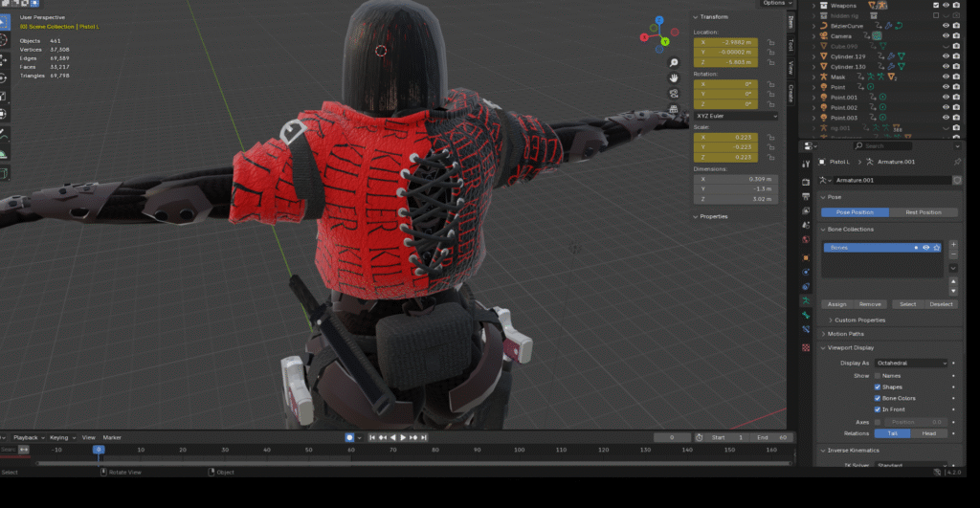980x508 pixels.
Task: Open the Bone properties tab icon
Action: pos(806,315)
